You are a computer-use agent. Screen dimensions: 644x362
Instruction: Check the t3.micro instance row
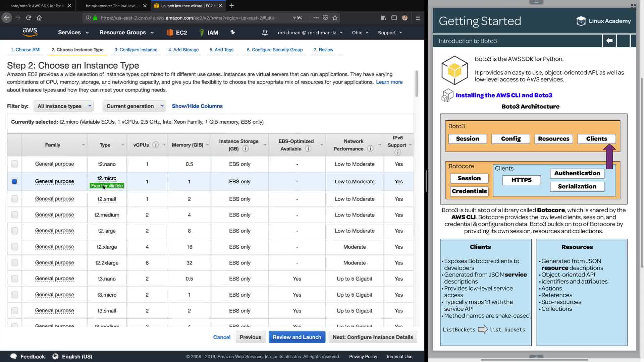(x=14, y=295)
